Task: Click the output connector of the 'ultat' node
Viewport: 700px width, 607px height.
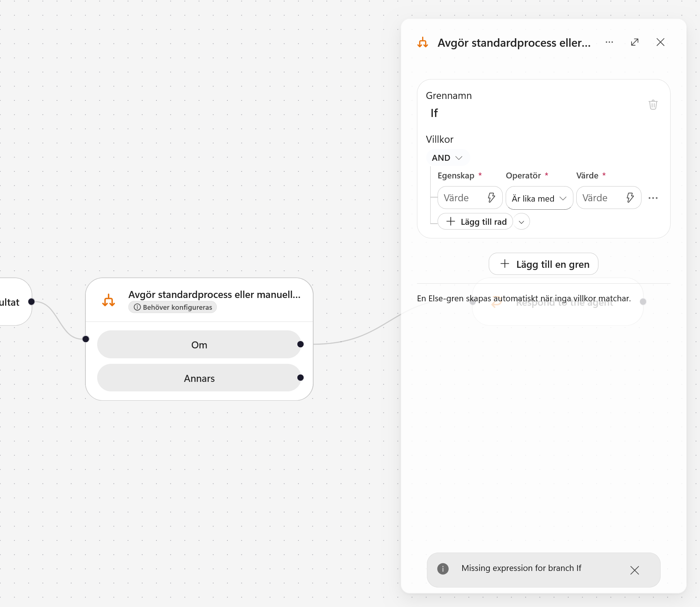Action: click(31, 302)
